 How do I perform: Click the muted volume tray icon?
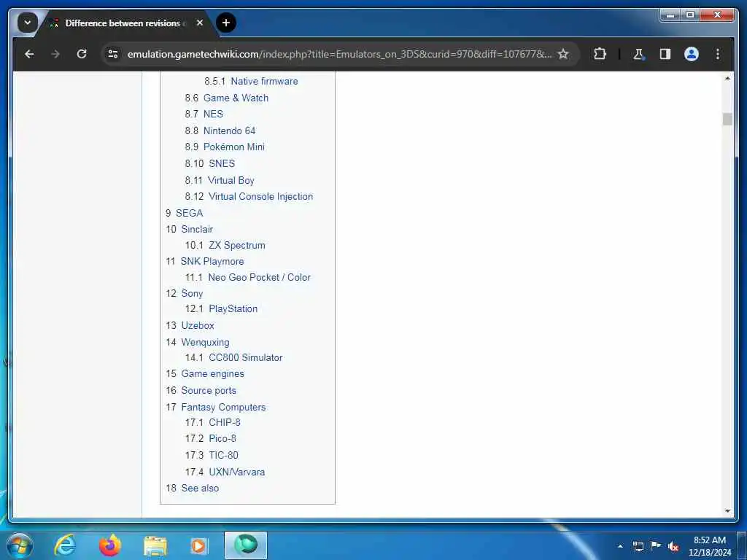(673, 546)
